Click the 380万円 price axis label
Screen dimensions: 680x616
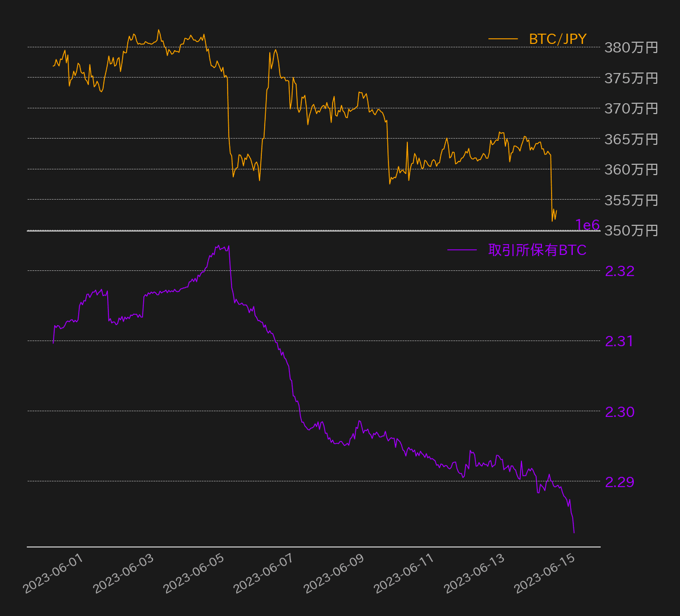[x=631, y=47]
